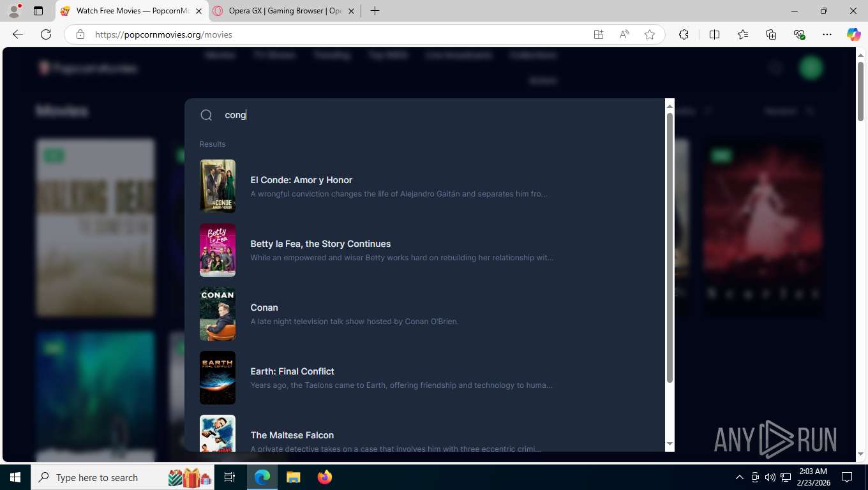Toggle Split screen icon

714,34
